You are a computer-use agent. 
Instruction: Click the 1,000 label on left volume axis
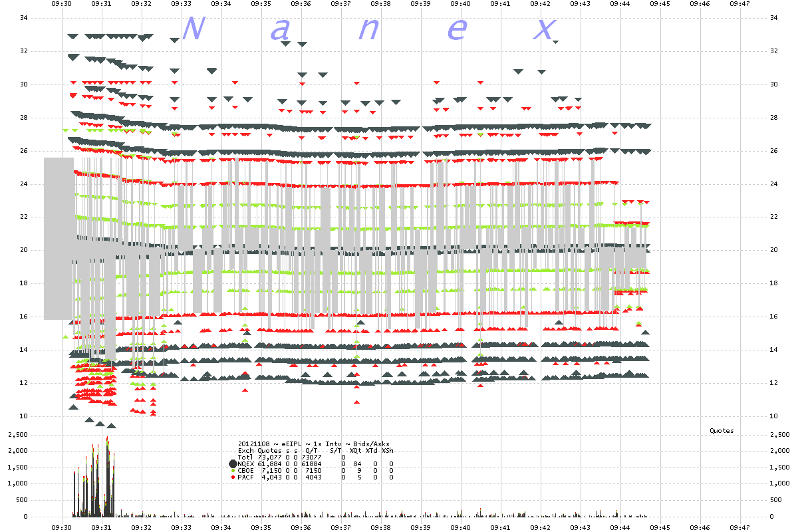click(x=17, y=483)
